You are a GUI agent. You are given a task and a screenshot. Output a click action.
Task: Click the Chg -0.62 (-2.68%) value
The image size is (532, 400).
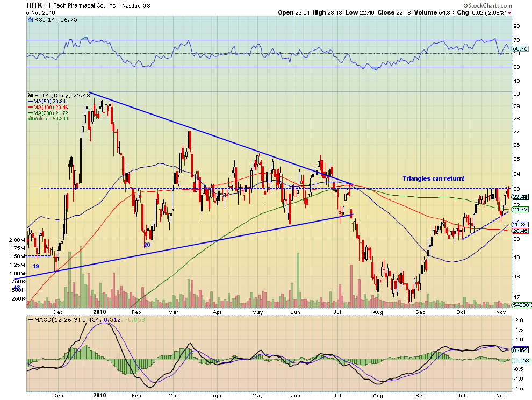tap(482, 12)
